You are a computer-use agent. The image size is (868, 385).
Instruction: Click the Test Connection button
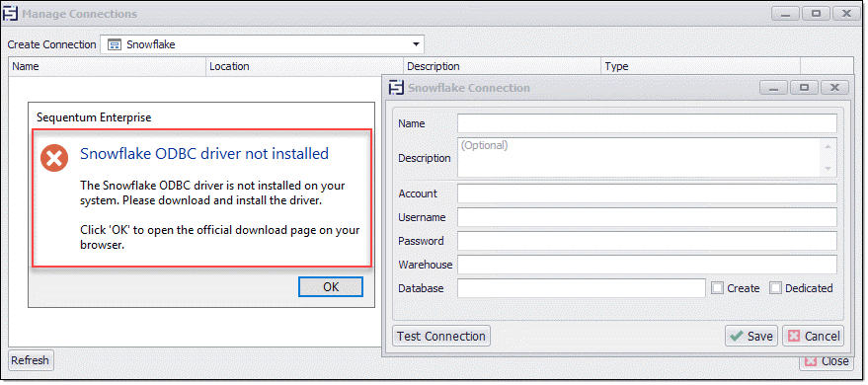(441, 336)
